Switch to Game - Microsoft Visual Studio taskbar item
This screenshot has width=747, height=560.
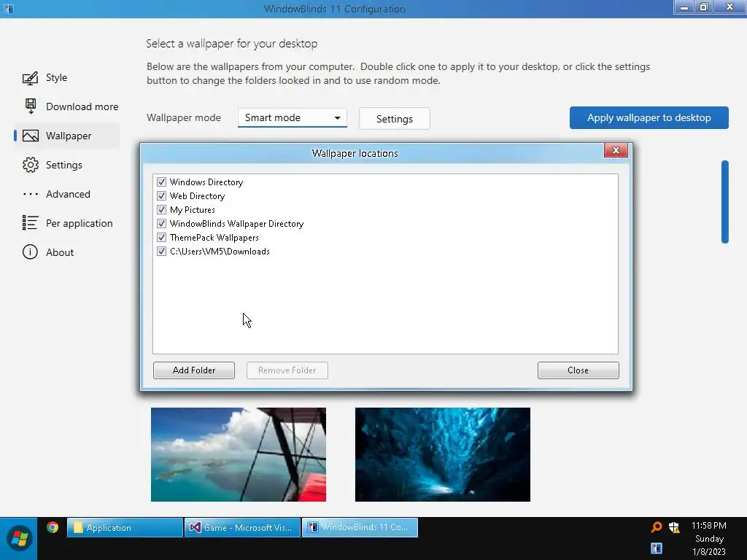tap(242, 527)
